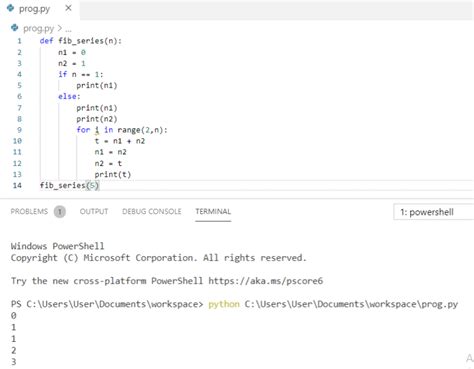The width and height of the screenshot is (474, 369).
Task: Click the 'n2 = t' code line
Action: pos(108,163)
